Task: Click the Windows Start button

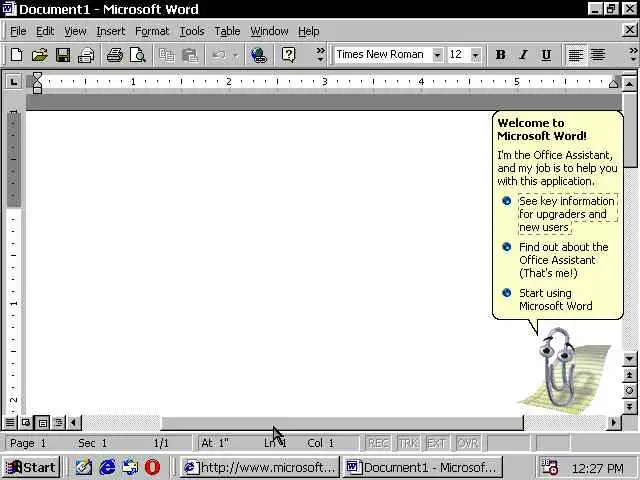Action: [31, 467]
